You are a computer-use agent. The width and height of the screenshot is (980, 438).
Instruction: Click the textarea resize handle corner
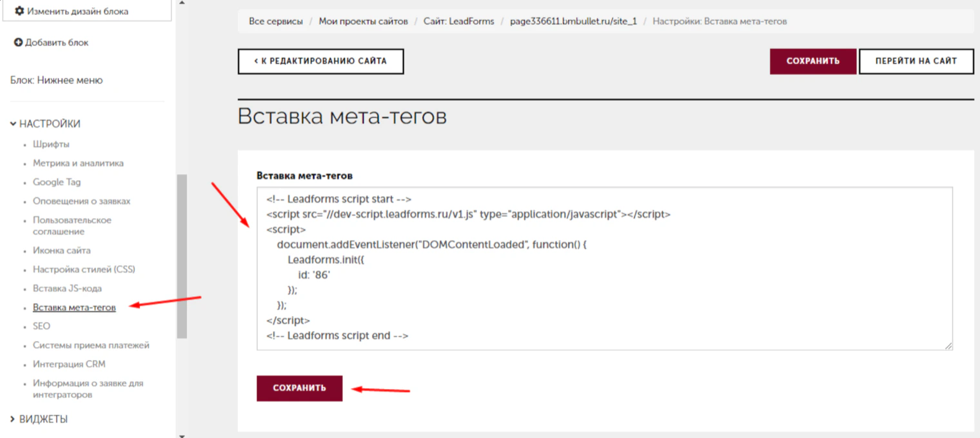pos(948,346)
